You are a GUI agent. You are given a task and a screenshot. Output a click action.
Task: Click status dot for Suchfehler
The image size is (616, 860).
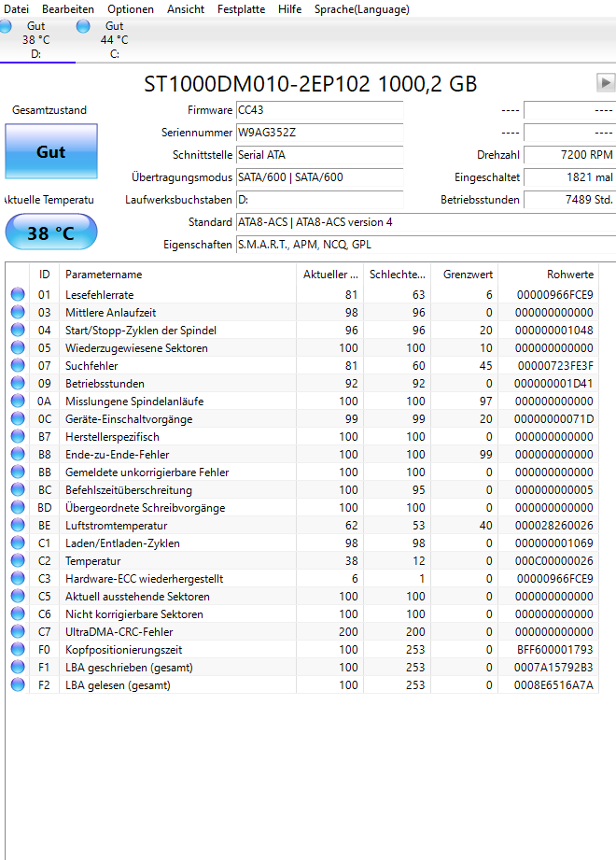click(x=18, y=365)
